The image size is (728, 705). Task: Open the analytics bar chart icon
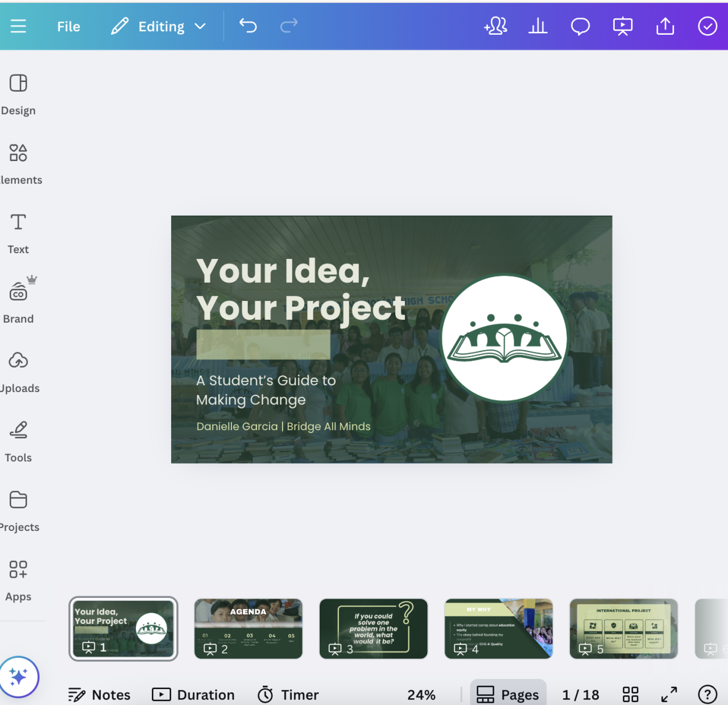click(x=537, y=26)
